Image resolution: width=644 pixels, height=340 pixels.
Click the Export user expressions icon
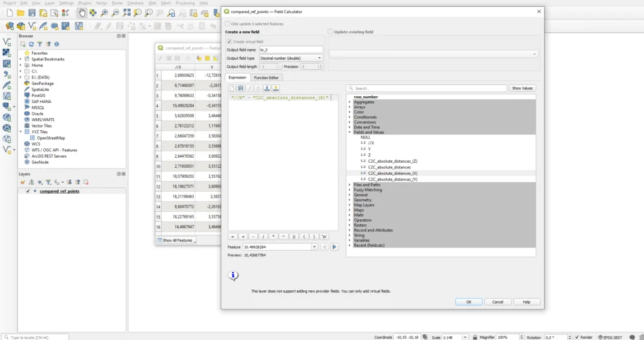tap(275, 88)
